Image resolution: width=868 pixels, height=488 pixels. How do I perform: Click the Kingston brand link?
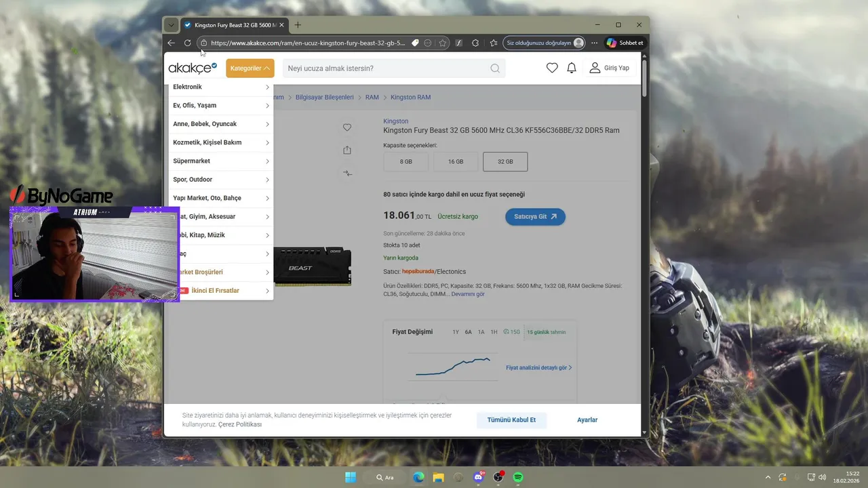(396, 121)
